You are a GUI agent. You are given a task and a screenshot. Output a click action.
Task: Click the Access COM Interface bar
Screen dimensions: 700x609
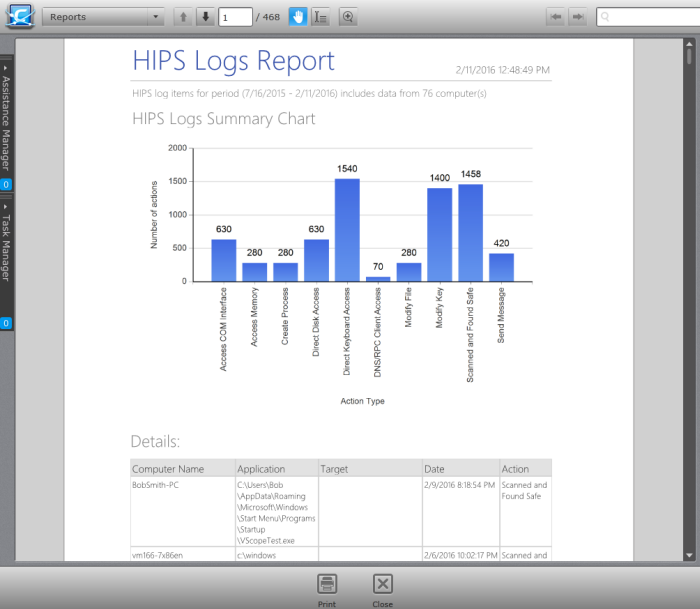[x=224, y=260]
